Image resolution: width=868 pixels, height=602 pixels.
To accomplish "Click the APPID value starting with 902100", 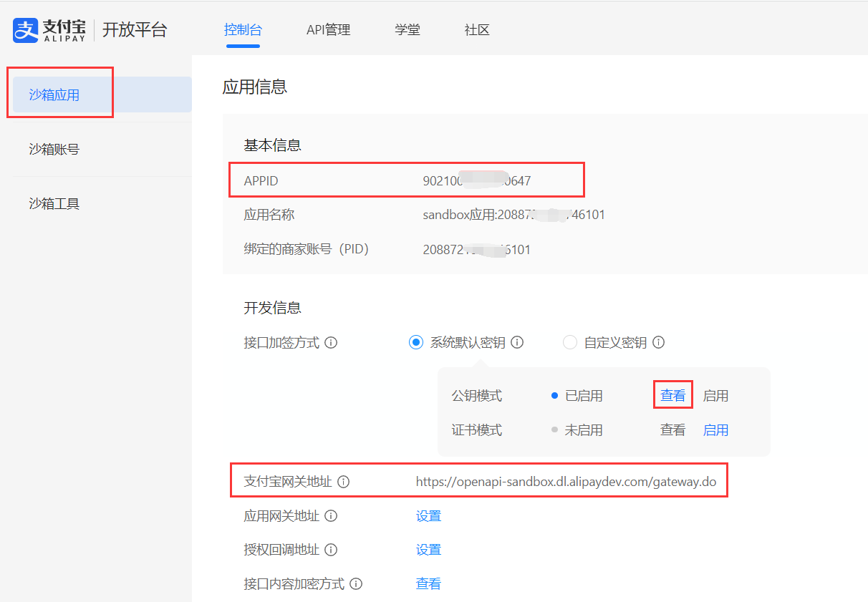I will (477, 181).
